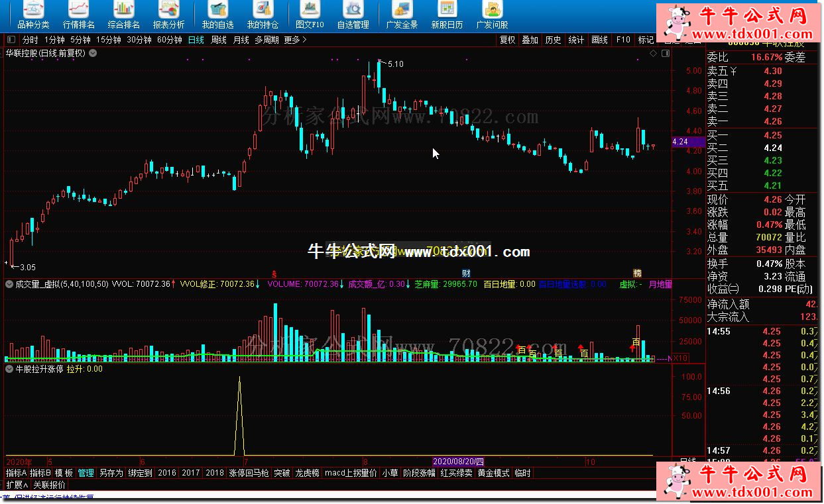The height and width of the screenshot is (504, 824).
Task: Switch to 指标A tab
Action: tap(17, 474)
